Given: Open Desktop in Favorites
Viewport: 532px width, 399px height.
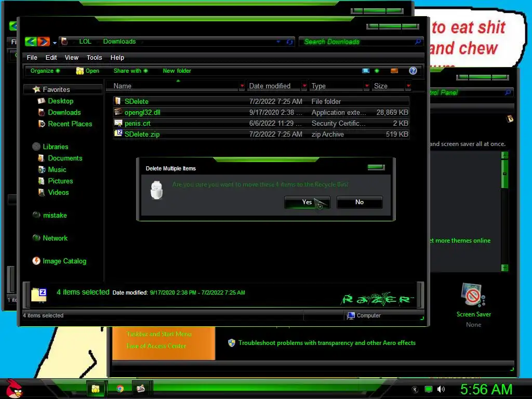Looking at the screenshot, I should click(60, 101).
